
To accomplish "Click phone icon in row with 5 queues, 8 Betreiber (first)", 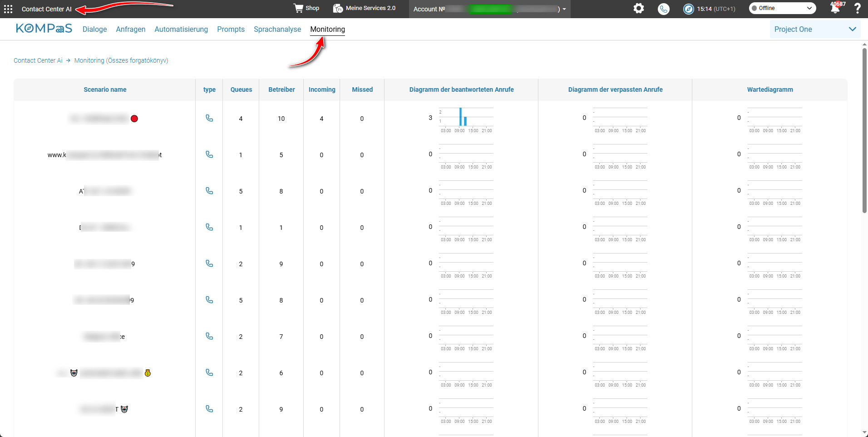I will click(x=209, y=191).
